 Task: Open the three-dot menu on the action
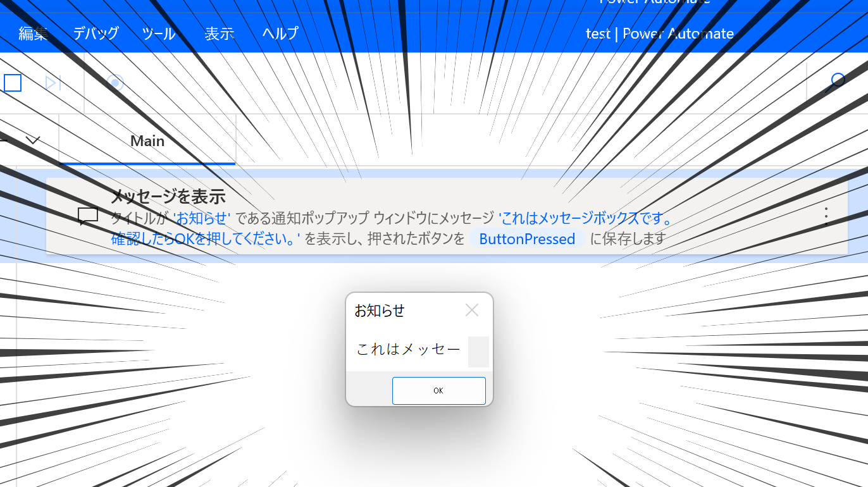[826, 216]
